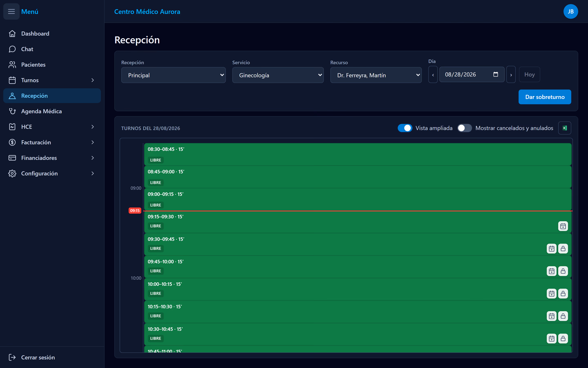Viewport: 588px width, 368px height.
Task: Click the HCE clipboard icon
Action: (x=12, y=127)
